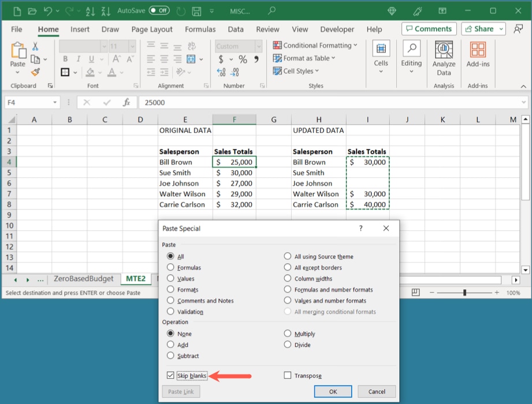Expand the Name Box dropdown arrow
This screenshot has width=532, height=404.
click(55, 102)
